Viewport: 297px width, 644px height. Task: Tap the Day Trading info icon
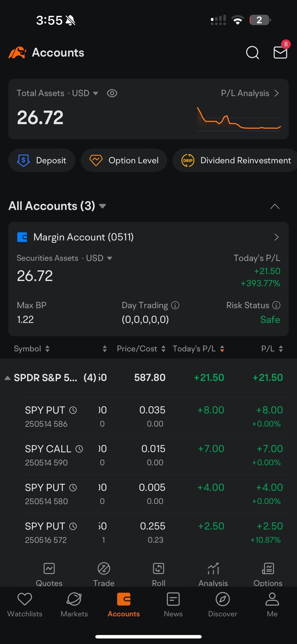[x=175, y=305]
